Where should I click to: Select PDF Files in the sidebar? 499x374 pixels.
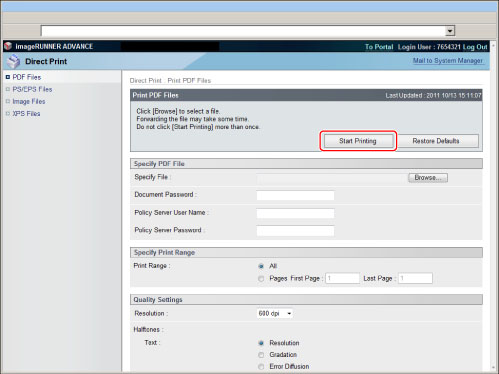[27, 77]
